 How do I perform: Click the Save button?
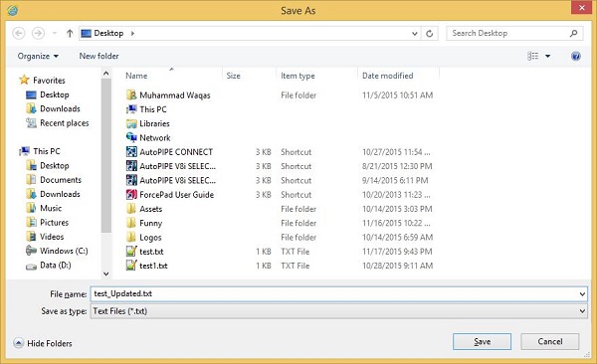click(x=482, y=341)
